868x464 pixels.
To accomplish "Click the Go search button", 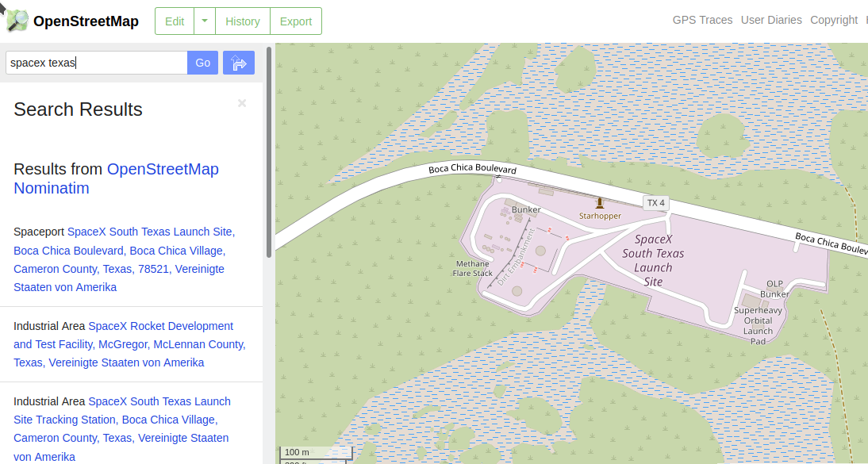I will click(202, 63).
